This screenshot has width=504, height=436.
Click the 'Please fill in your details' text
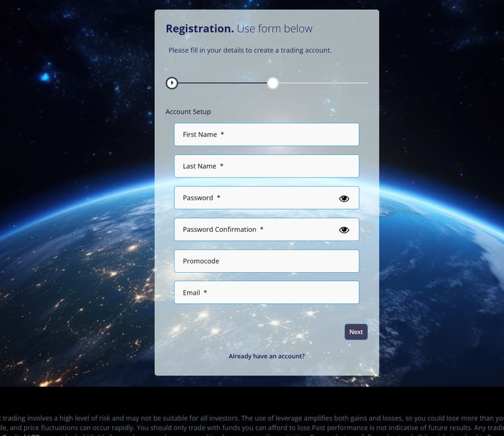pyautogui.click(x=249, y=50)
